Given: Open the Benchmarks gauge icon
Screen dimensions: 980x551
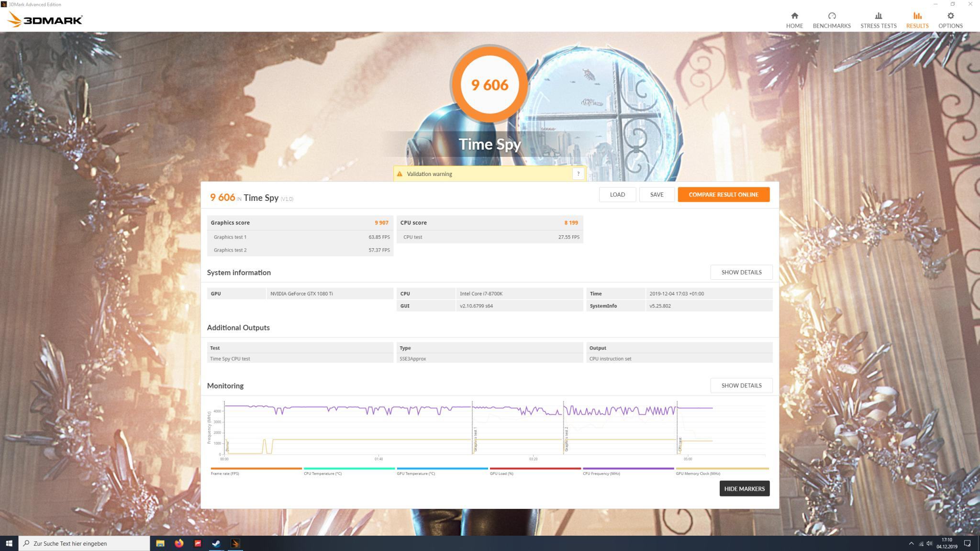Looking at the screenshot, I should point(832,16).
